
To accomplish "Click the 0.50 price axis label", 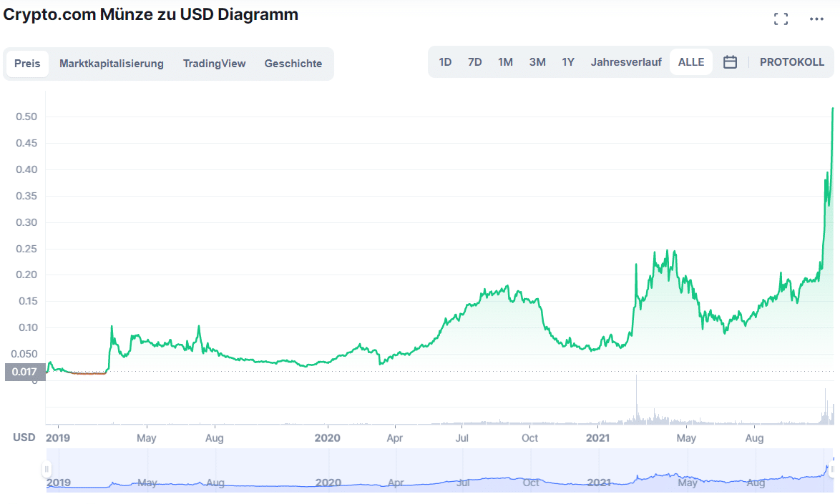I will [x=26, y=117].
